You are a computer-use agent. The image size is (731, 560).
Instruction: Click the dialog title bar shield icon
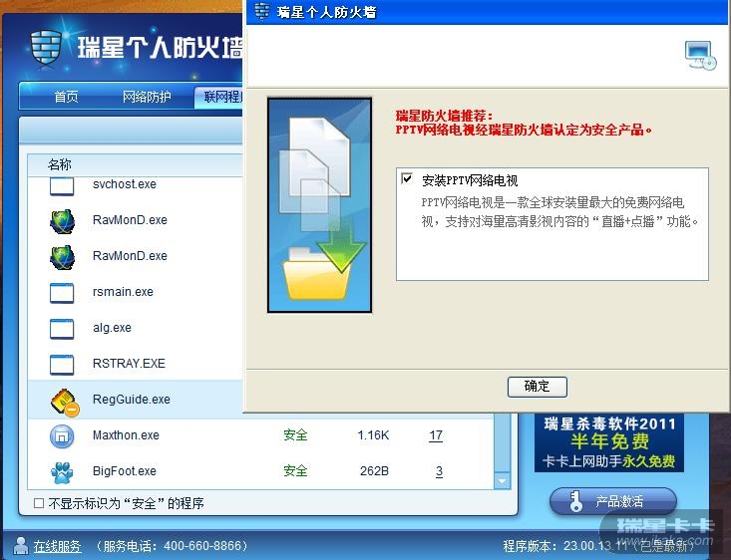pos(262,11)
